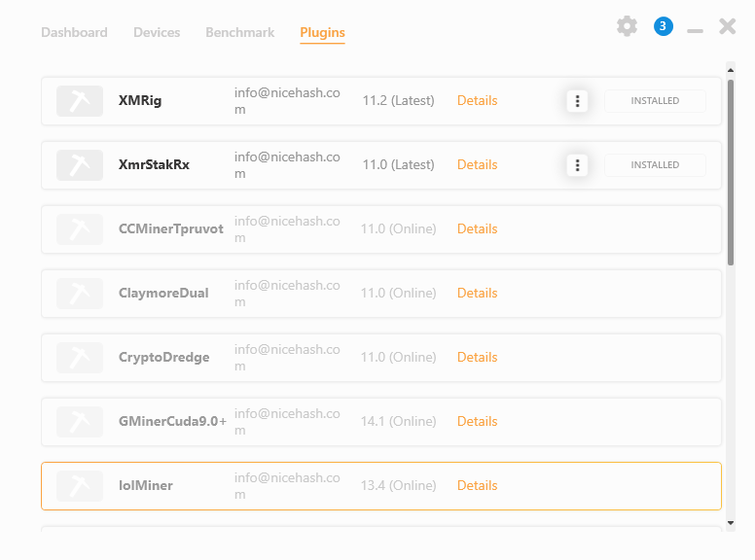Viewport: 755px width, 560px height.
Task: Click the INSTALLED button for XmrStakRx
Action: [x=655, y=165]
